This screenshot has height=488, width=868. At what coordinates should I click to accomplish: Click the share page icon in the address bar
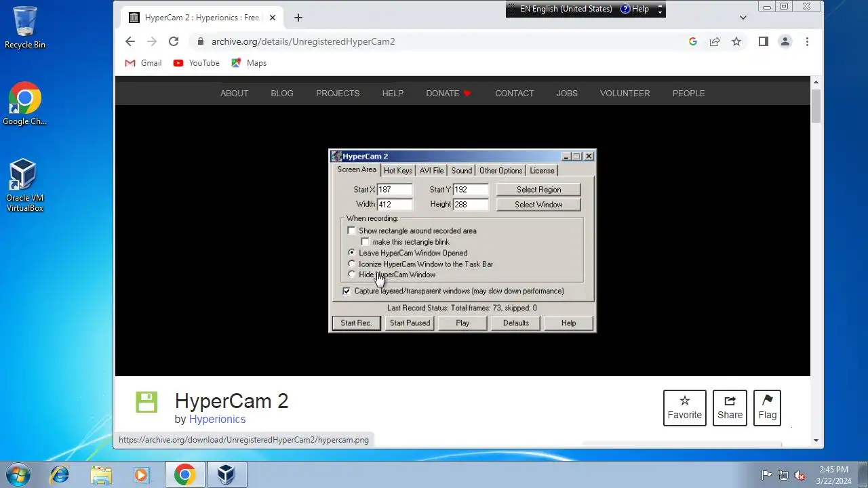click(x=715, y=41)
